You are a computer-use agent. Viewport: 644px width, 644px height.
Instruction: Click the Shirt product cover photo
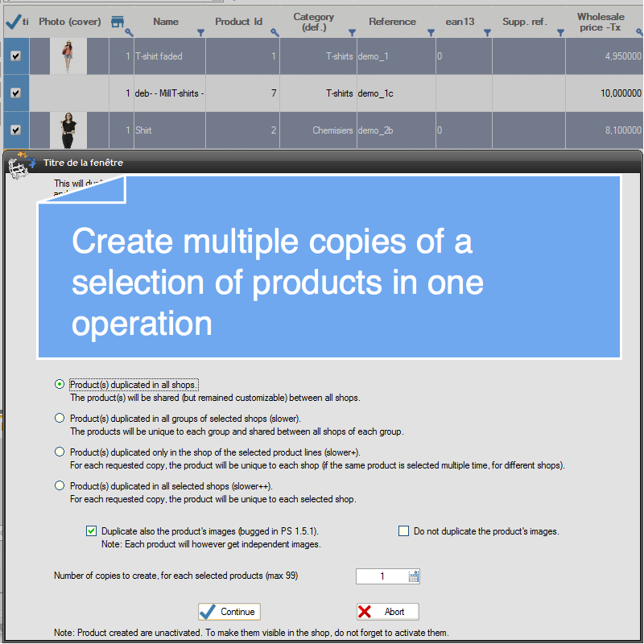(68, 130)
